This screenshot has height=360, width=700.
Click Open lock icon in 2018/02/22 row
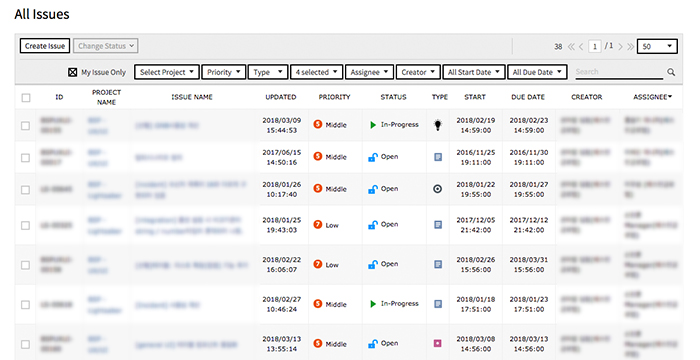pyautogui.click(x=373, y=264)
